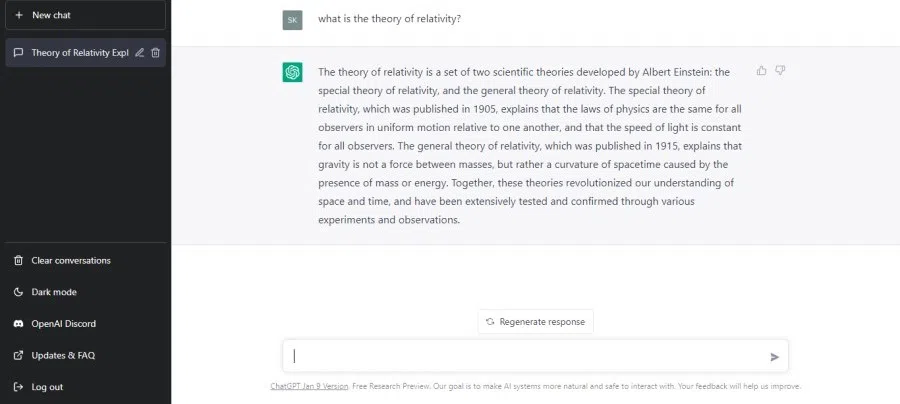Click the regenerate circular arrows icon
The height and width of the screenshot is (404, 900).
[490, 321]
